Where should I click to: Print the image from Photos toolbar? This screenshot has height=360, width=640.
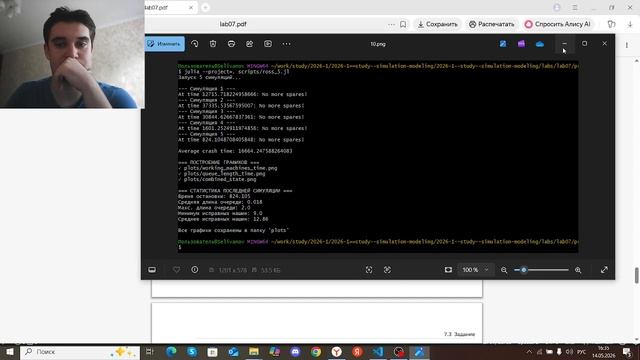point(231,44)
